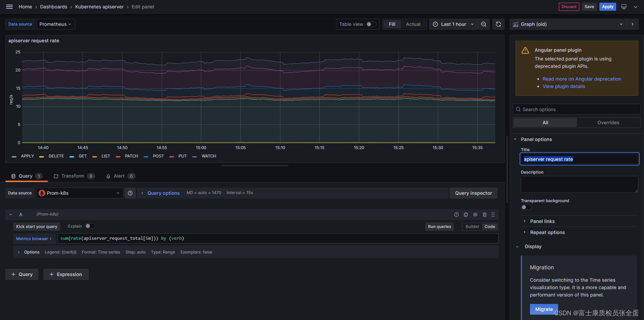The width and height of the screenshot is (644, 320).
Task: Expand Panel links section
Action: pos(542,221)
